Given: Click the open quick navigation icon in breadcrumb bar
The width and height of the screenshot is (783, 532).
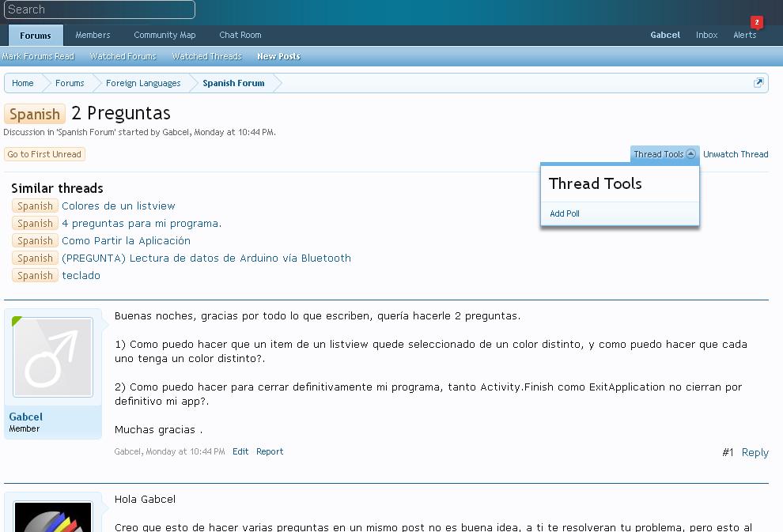Looking at the screenshot, I should [x=758, y=83].
